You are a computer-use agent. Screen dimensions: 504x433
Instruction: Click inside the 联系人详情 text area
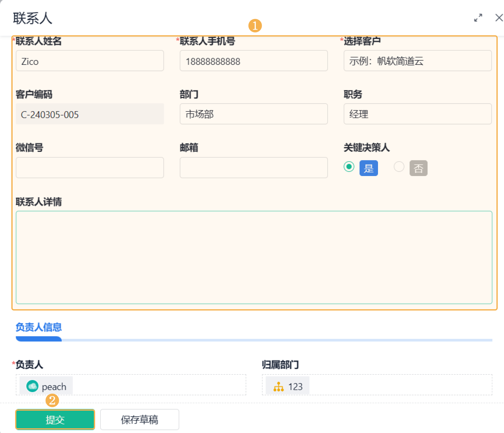254,258
